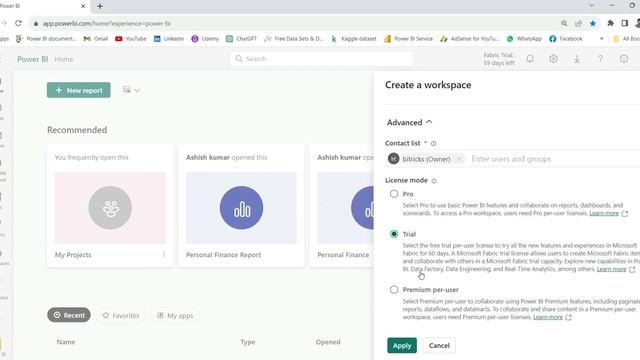The width and height of the screenshot is (640, 360).
Task: Open the WhatsApp bookmark
Action: [x=524, y=39]
